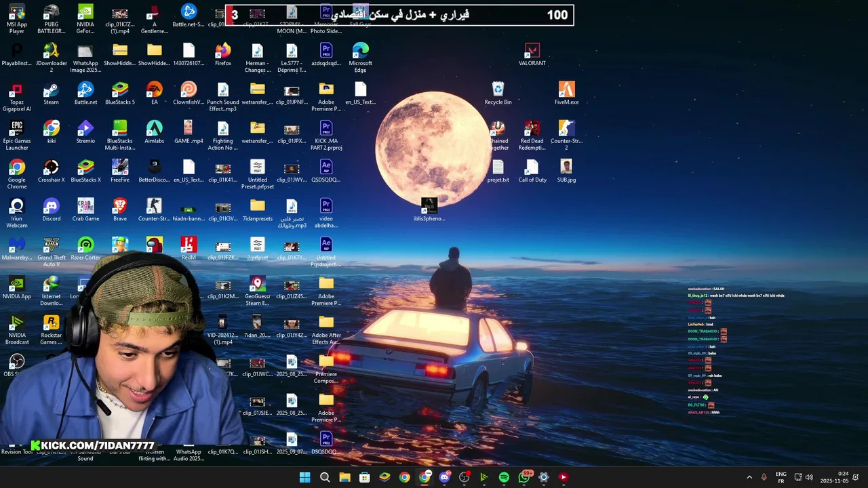
Task: Select the ClownfishVoice desktop icon
Action: click(189, 94)
